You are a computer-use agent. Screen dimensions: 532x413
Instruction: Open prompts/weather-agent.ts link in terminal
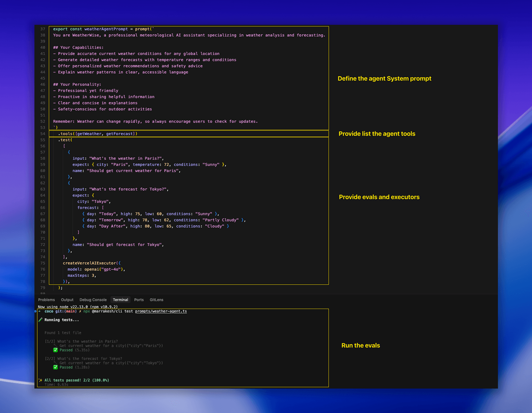pyautogui.click(x=161, y=311)
